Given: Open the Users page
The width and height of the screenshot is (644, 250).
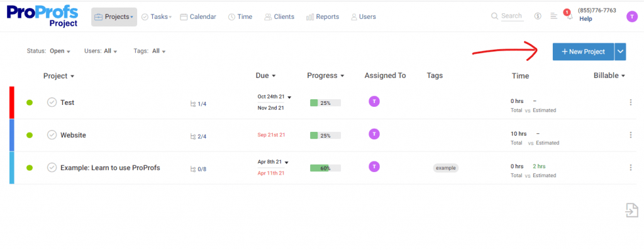Looking at the screenshot, I should point(364,17).
